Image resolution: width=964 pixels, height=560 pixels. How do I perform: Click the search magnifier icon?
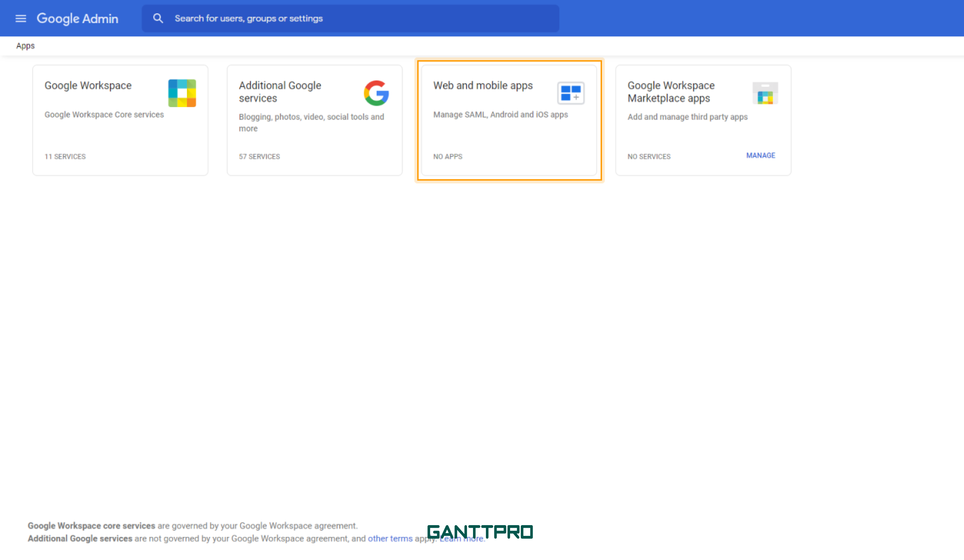click(x=158, y=18)
